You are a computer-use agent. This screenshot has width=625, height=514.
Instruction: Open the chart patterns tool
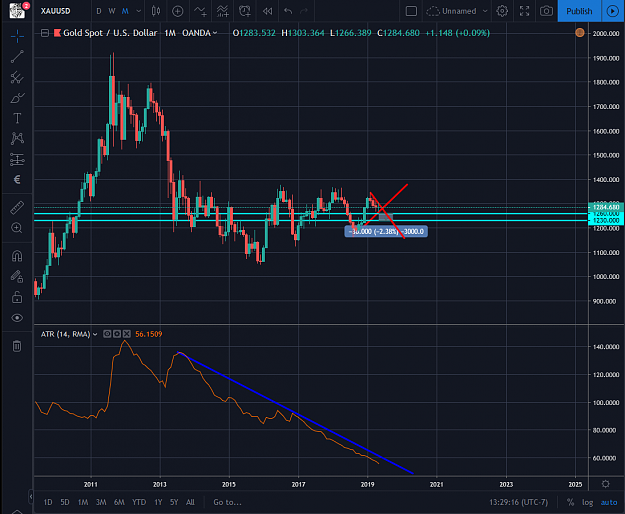pyautogui.click(x=17, y=138)
